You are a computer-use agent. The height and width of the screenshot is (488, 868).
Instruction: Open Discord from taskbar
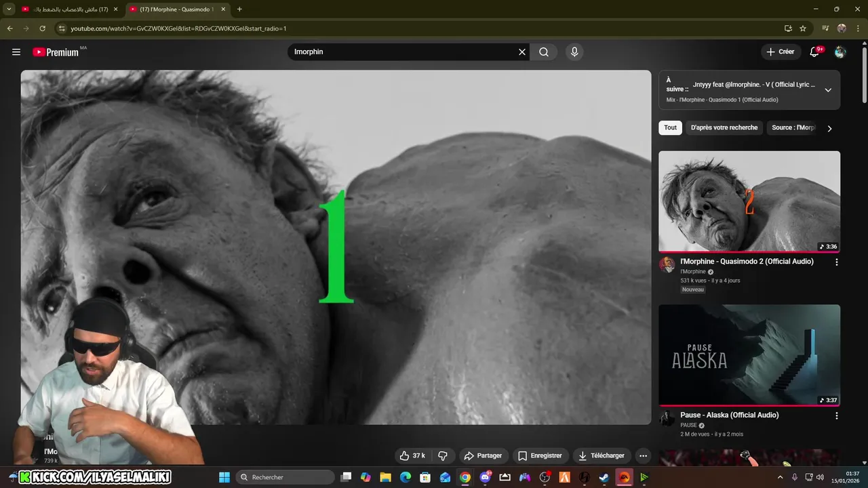[x=485, y=477]
